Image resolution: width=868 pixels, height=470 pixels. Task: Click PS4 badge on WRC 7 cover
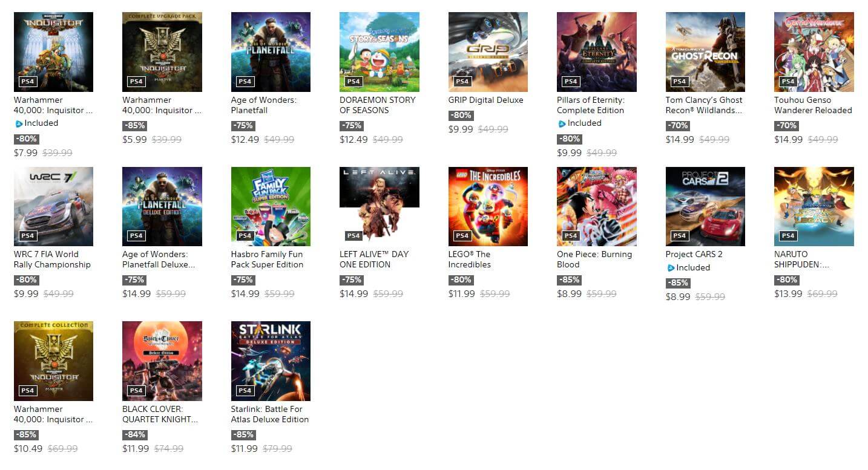click(27, 236)
